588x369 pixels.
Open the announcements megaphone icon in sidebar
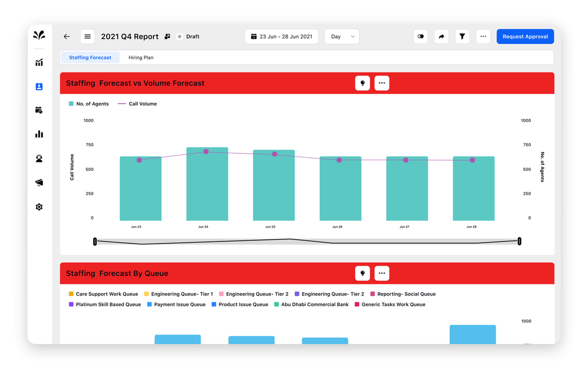(39, 183)
